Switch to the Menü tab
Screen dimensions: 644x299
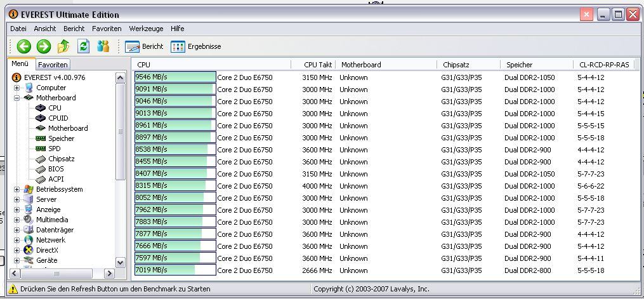pos(20,63)
